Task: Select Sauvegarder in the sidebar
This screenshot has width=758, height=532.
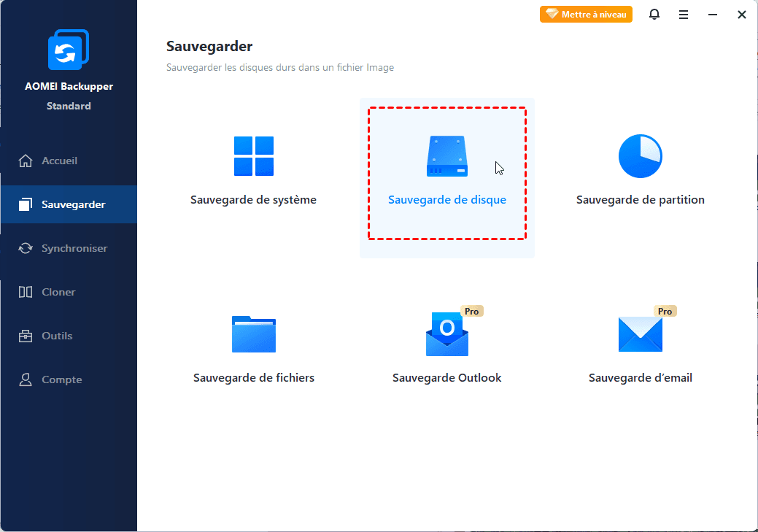Action: tap(69, 204)
